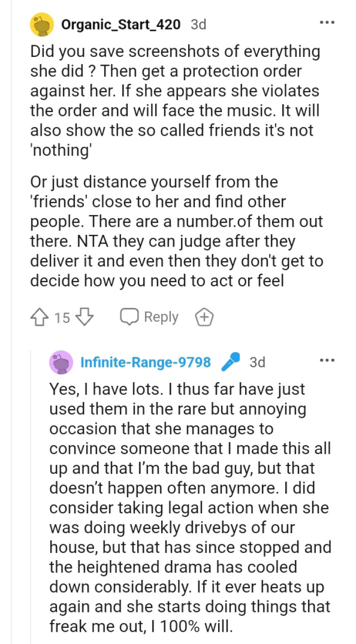This screenshot has width=356, height=644.
Task: Click the 3d timestamp next to Organic_Start_420
Action: [198, 24]
